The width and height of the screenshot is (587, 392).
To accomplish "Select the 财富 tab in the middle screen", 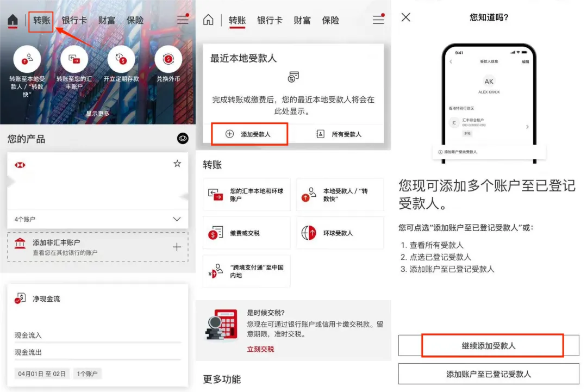I will click(302, 20).
